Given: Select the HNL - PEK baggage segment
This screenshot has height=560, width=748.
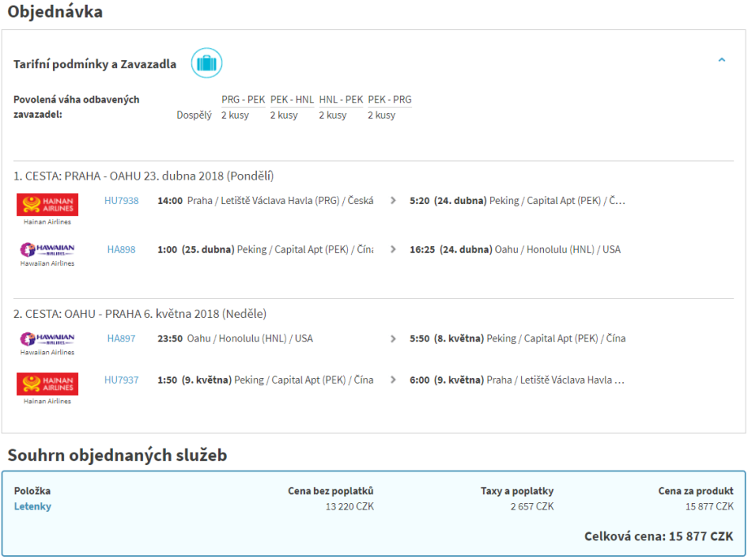Looking at the screenshot, I should click(341, 100).
